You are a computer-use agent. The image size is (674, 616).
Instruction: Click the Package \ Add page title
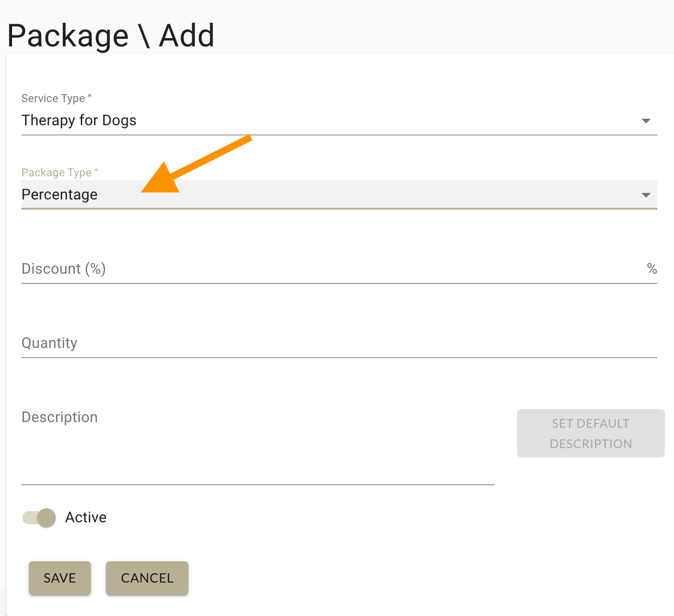[x=111, y=35]
